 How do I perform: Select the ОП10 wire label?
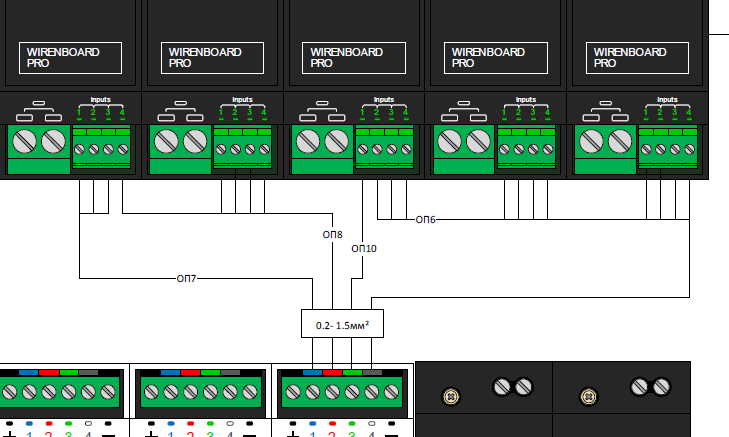click(364, 248)
